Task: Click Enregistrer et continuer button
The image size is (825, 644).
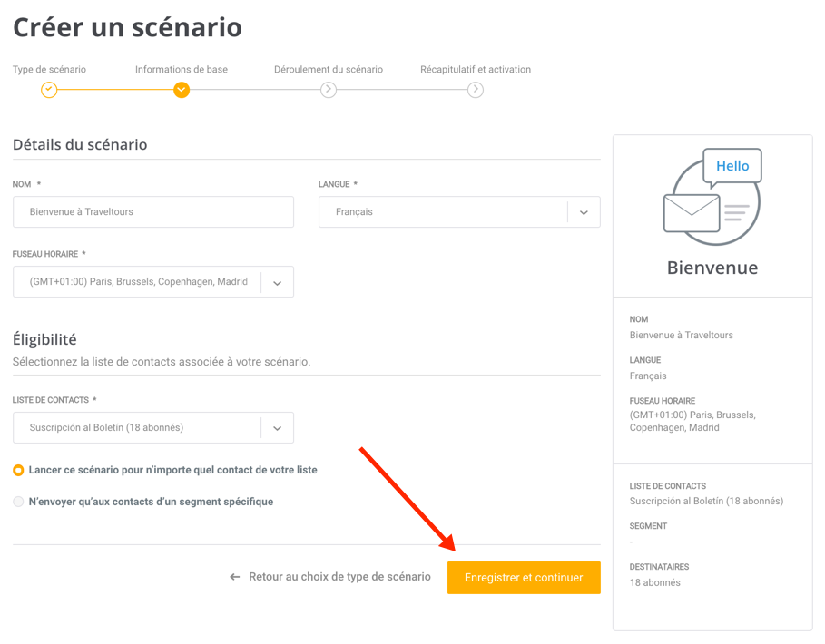Action: [524, 577]
